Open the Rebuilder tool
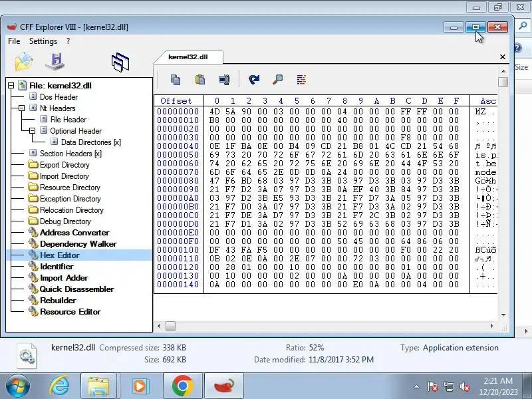The height and width of the screenshot is (399, 532). click(x=58, y=301)
